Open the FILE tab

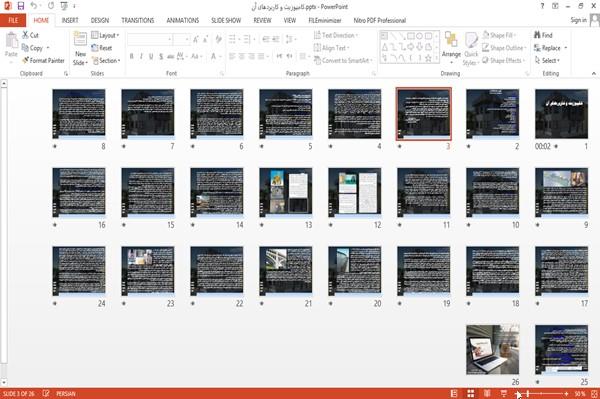[x=13, y=20]
